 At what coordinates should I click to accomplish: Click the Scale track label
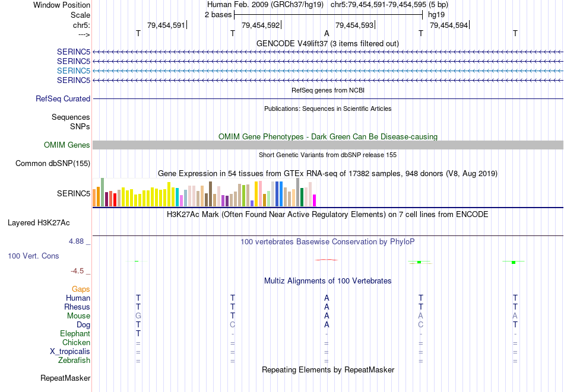coord(80,15)
